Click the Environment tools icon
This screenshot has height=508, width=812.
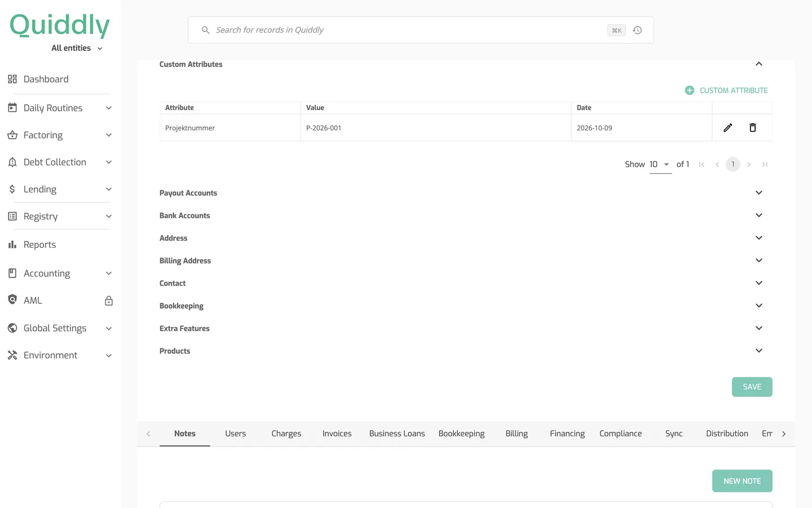pyautogui.click(x=12, y=355)
